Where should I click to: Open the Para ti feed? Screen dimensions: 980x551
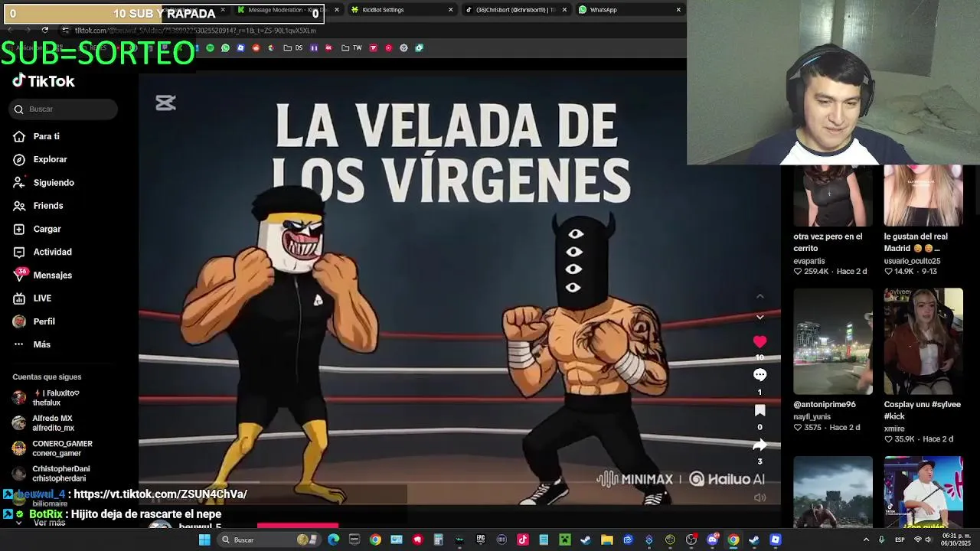46,136
